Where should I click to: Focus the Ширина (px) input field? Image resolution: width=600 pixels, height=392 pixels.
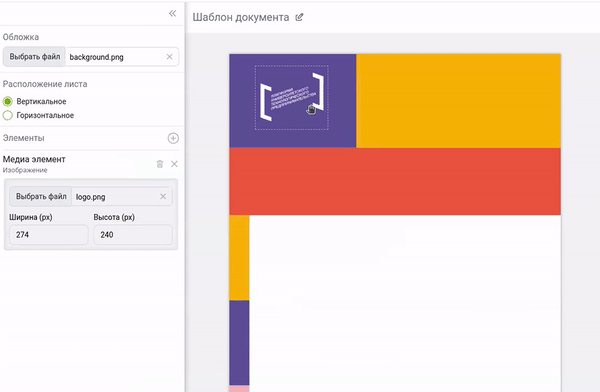[49, 235]
